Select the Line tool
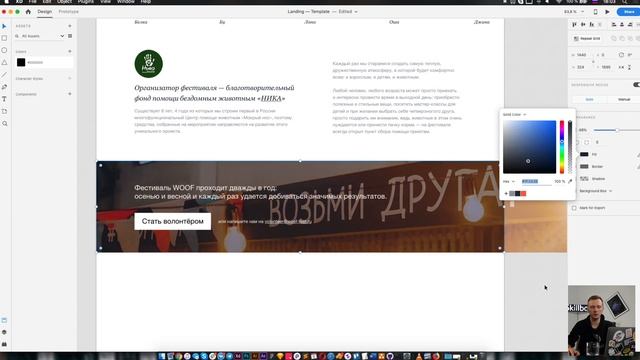 4,75
